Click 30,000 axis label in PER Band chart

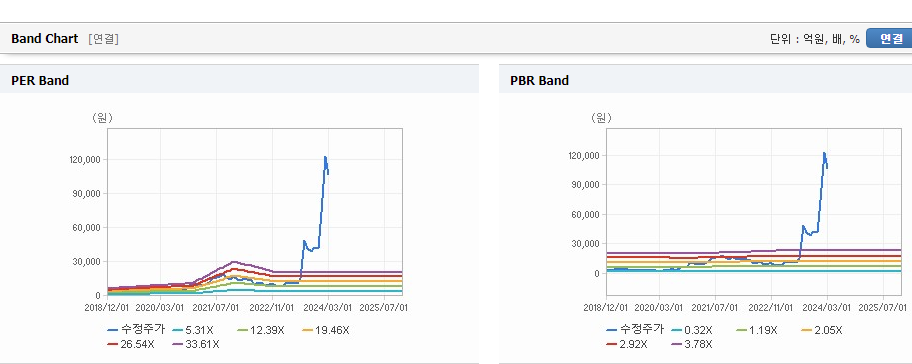pos(88,262)
